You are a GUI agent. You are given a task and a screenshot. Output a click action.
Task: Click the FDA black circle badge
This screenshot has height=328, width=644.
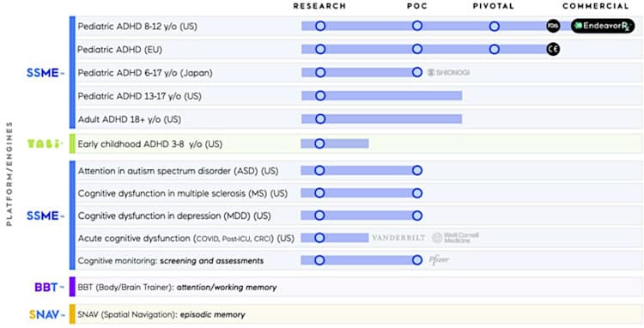(x=553, y=26)
